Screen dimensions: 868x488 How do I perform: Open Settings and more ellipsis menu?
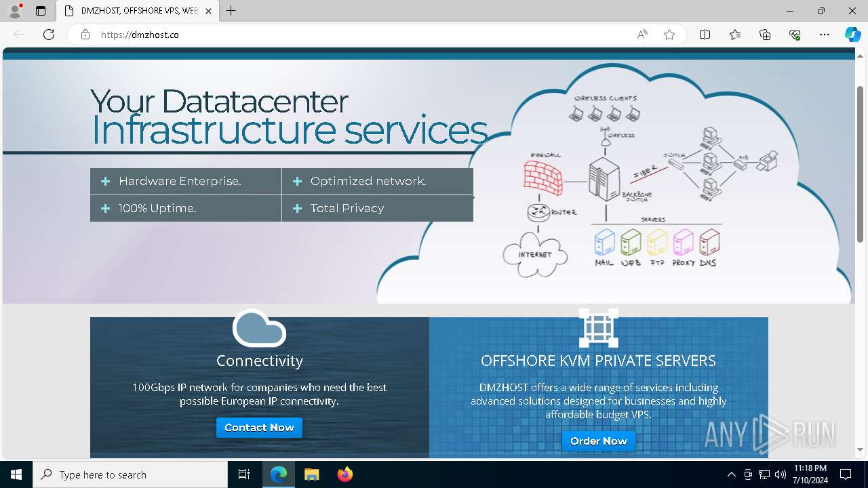825,35
